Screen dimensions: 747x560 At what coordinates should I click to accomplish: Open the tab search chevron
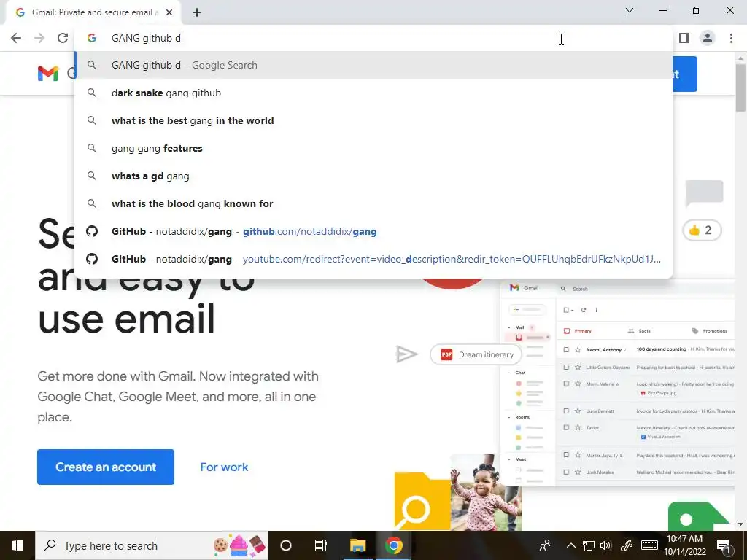(630, 10)
